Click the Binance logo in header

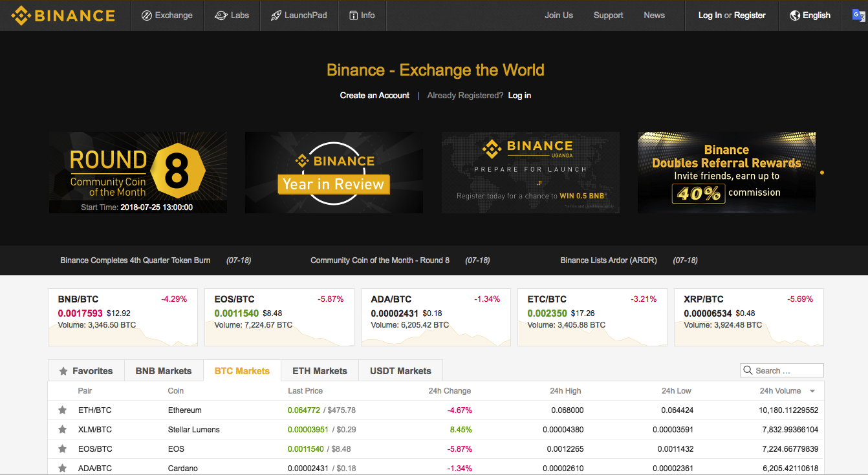tap(63, 16)
